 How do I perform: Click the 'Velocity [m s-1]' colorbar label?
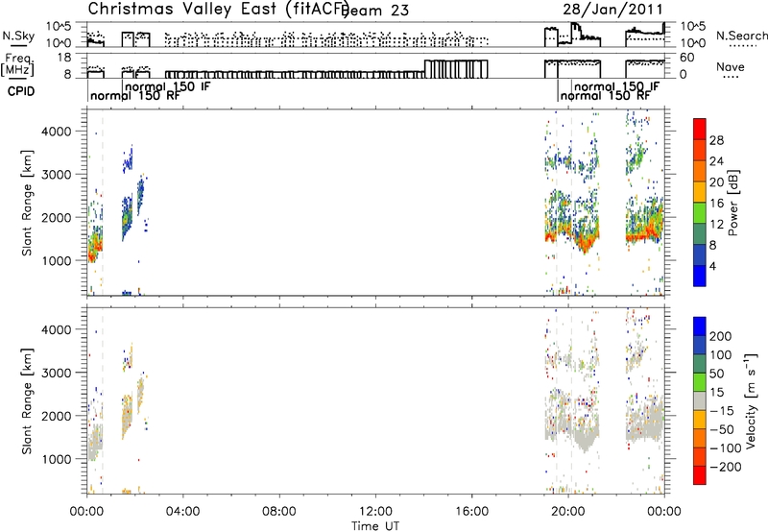(751, 400)
